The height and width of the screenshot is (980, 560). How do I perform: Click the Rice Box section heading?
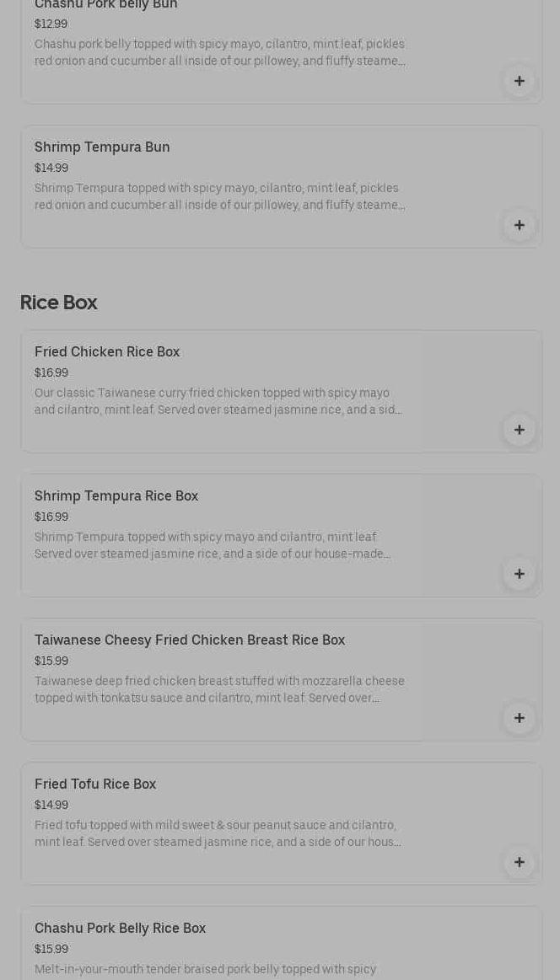tap(59, 303)
